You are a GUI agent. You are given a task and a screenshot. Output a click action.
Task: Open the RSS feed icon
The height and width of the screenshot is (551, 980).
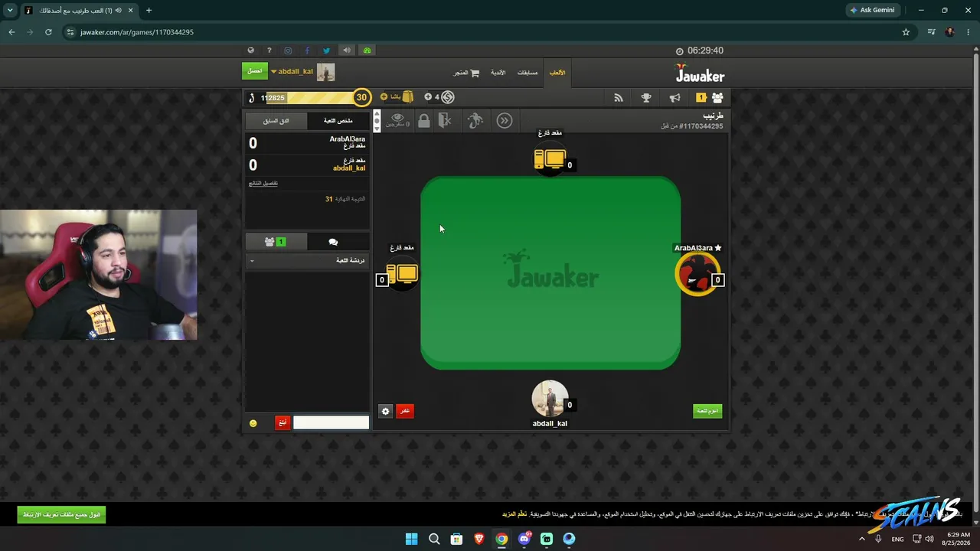(x=619, y=98)
